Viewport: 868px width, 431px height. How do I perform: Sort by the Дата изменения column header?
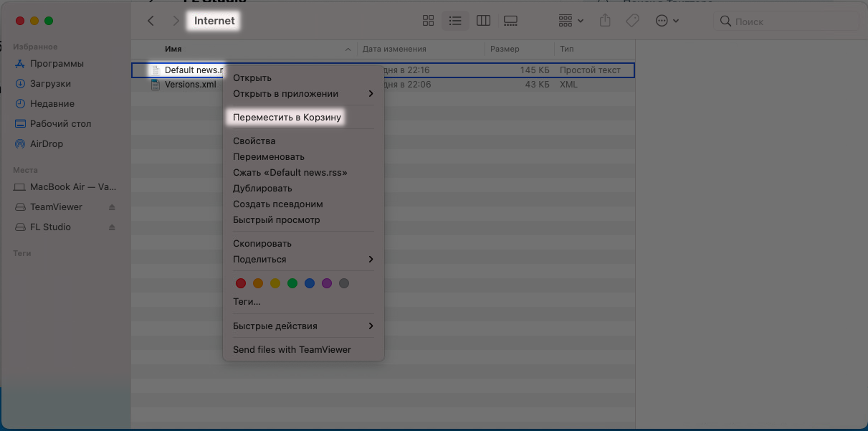pyautogui.click(x=394, y=49)
